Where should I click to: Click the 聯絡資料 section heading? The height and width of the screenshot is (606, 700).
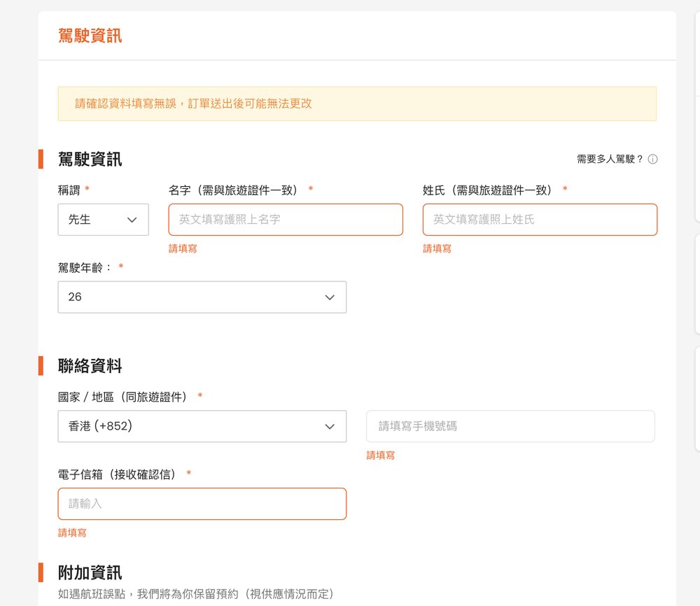click(90, 366)
